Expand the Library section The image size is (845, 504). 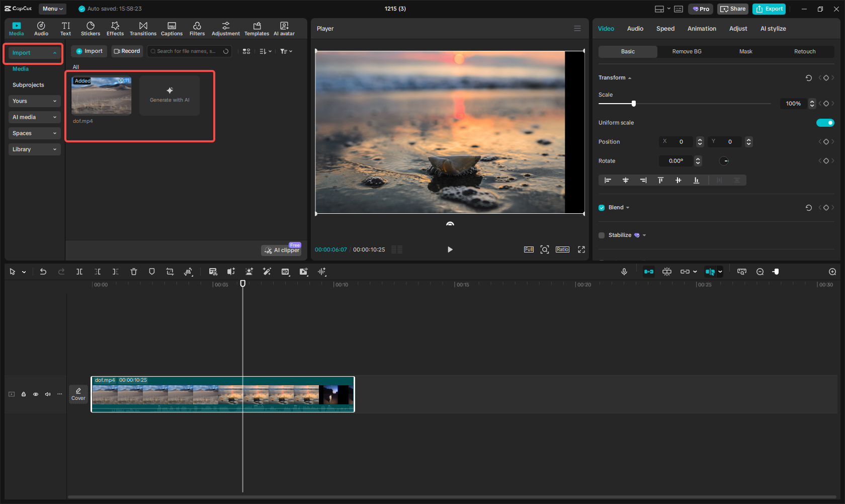[34, 149]
